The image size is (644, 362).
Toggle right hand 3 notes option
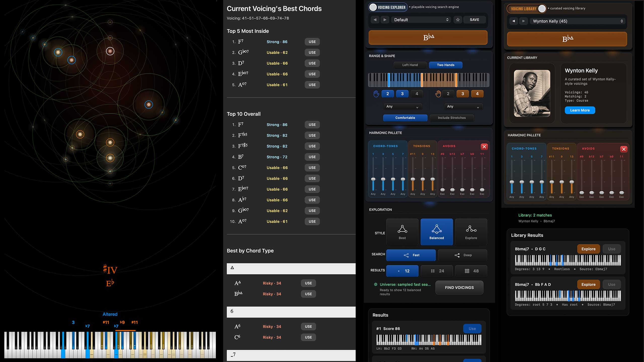(463, 94)
